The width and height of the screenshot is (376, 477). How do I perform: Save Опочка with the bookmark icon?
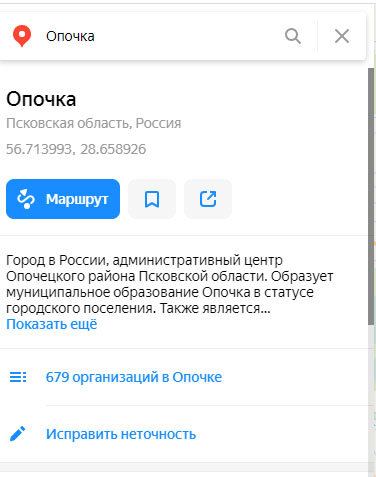(x=152, y=199)
